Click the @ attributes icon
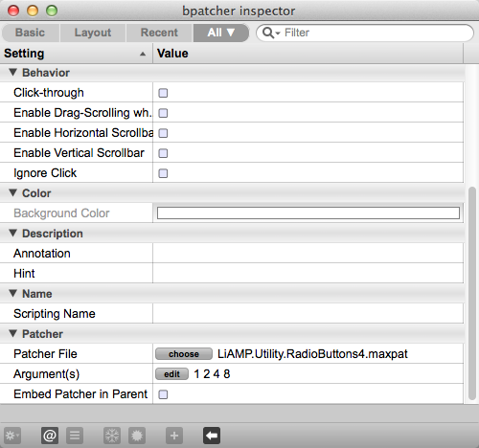The width and height of the screenshot is (479, 448). pos(50,436)
